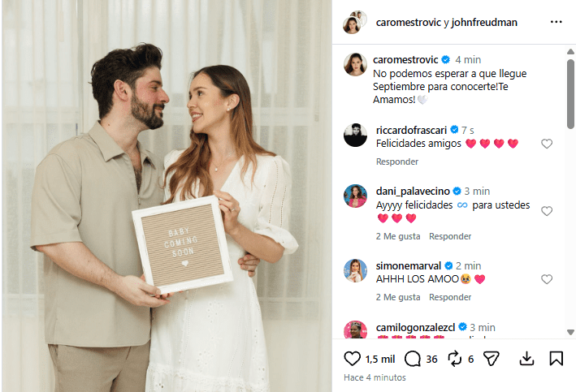Repost using the arrows icon
The width and height of the screenshot is (576, 392).
(x=455, y=359)
